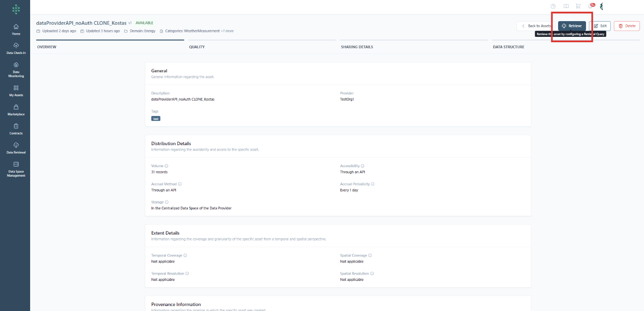644x311 pixels.
Task: Open the documentation book icon
Action: tap(566, 6)
